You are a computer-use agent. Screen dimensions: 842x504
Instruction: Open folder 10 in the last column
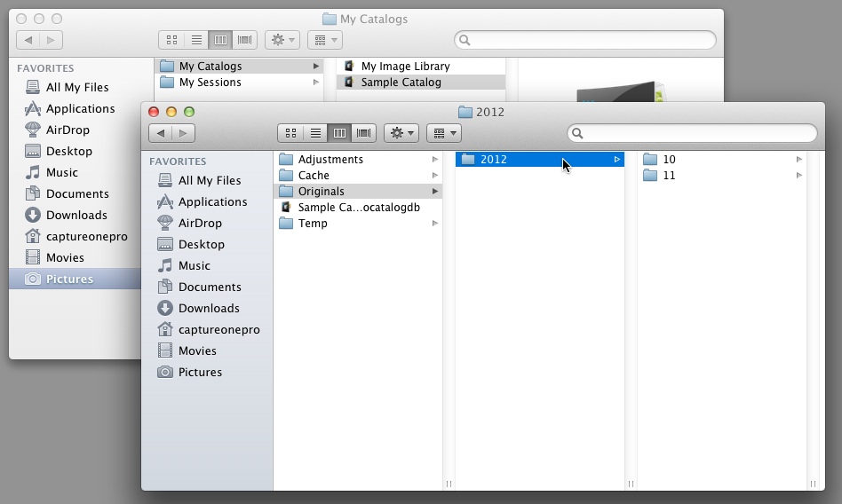pos(722,160)
